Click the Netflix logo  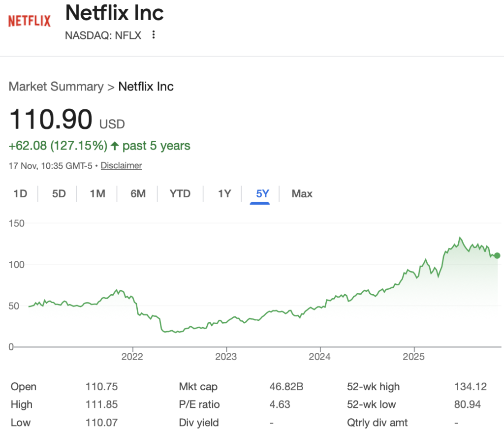tap(30, 20)
